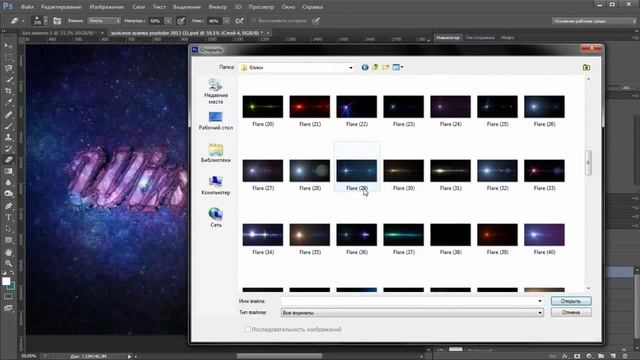Select the History Brush tool
The width and height of the screenshot is (640, 360).
9,149
